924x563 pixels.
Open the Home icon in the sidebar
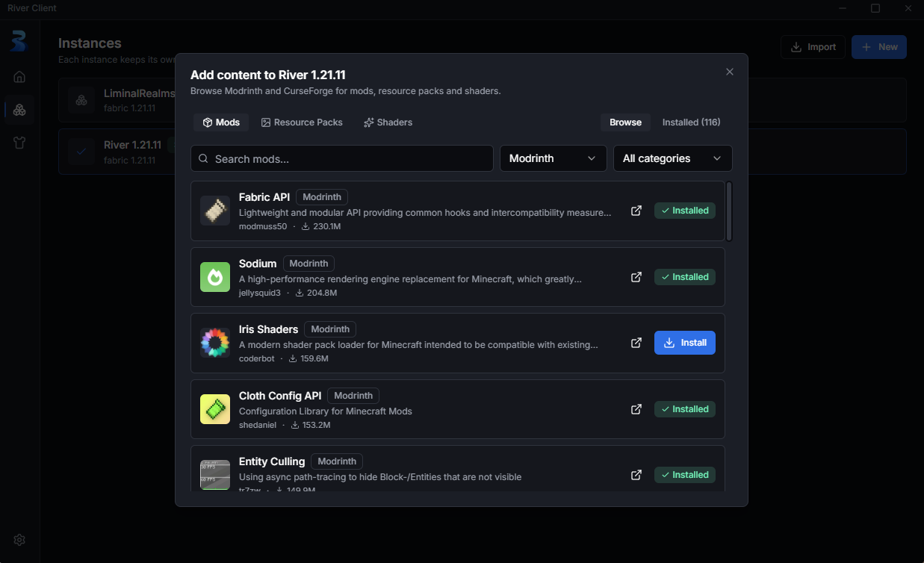pos(19,76)
